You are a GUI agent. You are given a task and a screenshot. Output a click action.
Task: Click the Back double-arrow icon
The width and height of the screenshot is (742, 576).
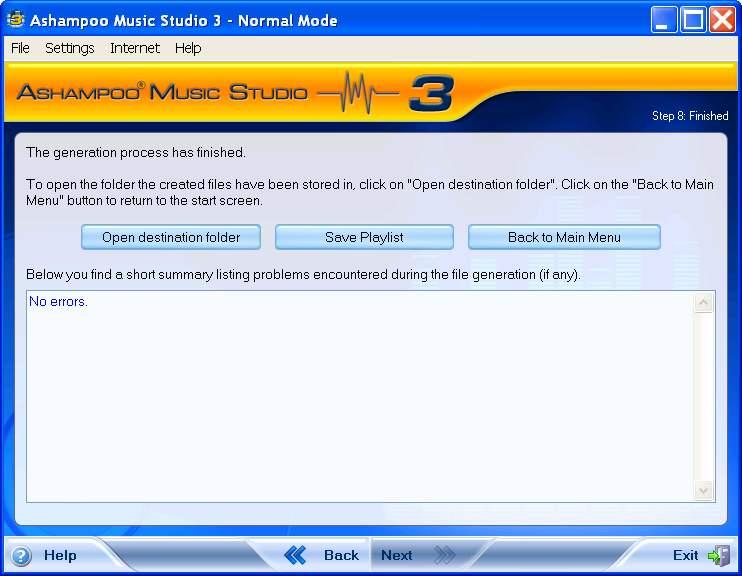click(x=295, y=555)
